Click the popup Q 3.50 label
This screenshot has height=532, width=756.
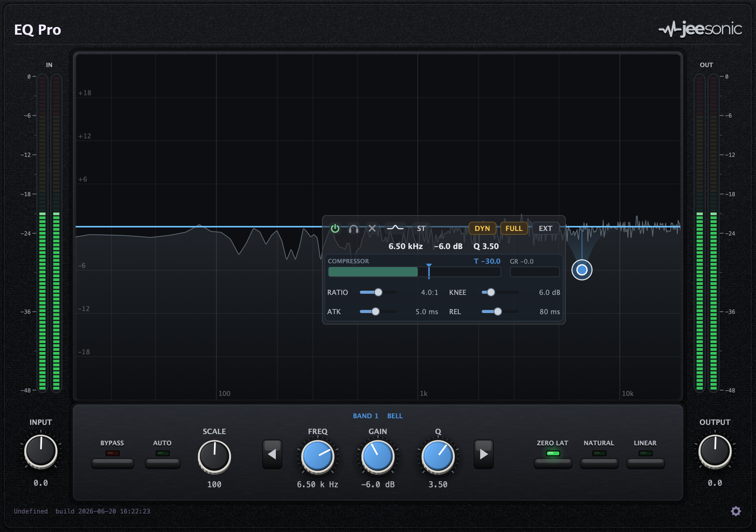pos(486,246)
